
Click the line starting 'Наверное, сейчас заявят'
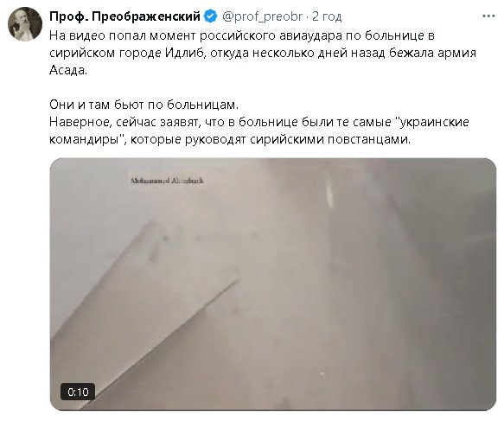(x=259, y=122)
